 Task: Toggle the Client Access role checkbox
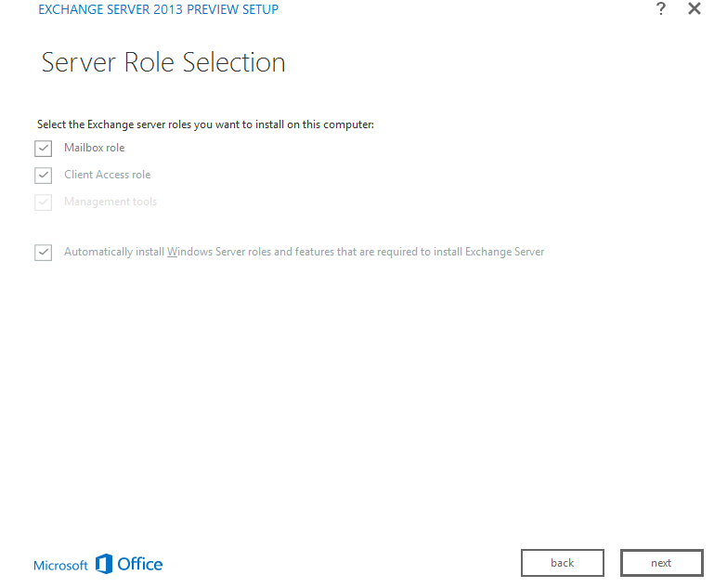pos(43,176)
